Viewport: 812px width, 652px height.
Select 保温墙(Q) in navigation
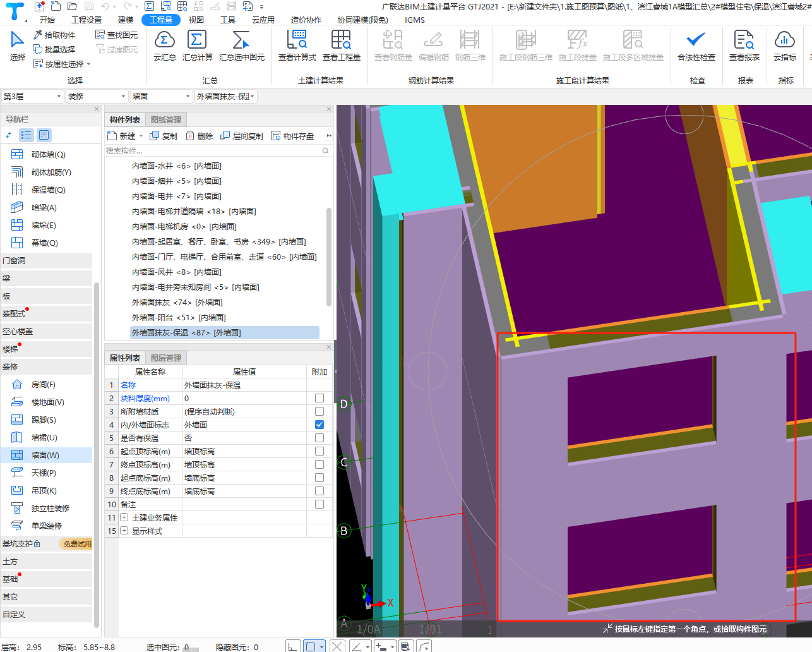[x=48, y=190]
